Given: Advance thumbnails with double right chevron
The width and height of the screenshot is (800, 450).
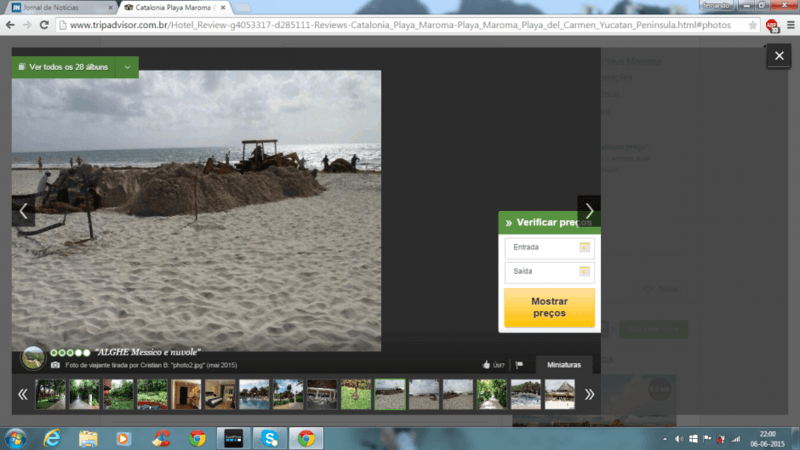Looking at the screenshot, I should [589, 394].
